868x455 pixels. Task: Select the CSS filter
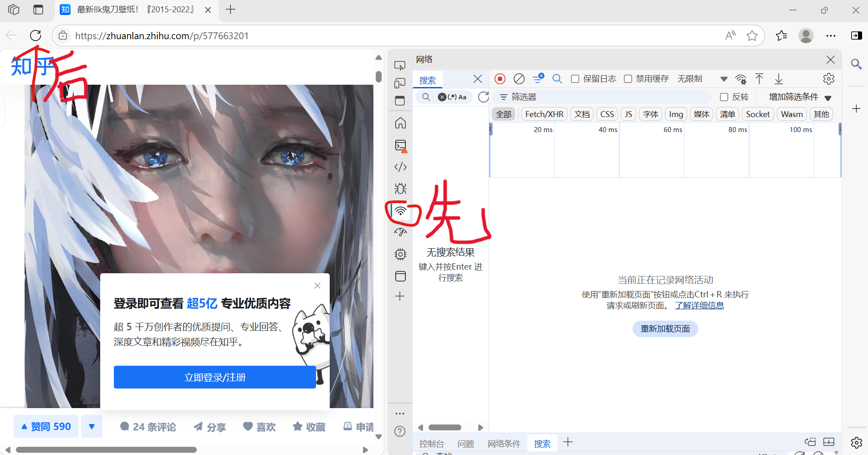coord(607,114)
